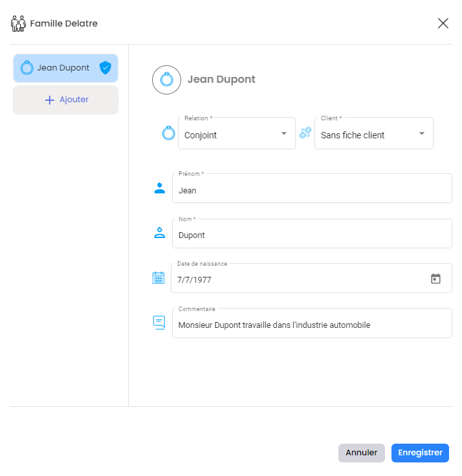Click the Jean Dupont heading text

(221, 80)
